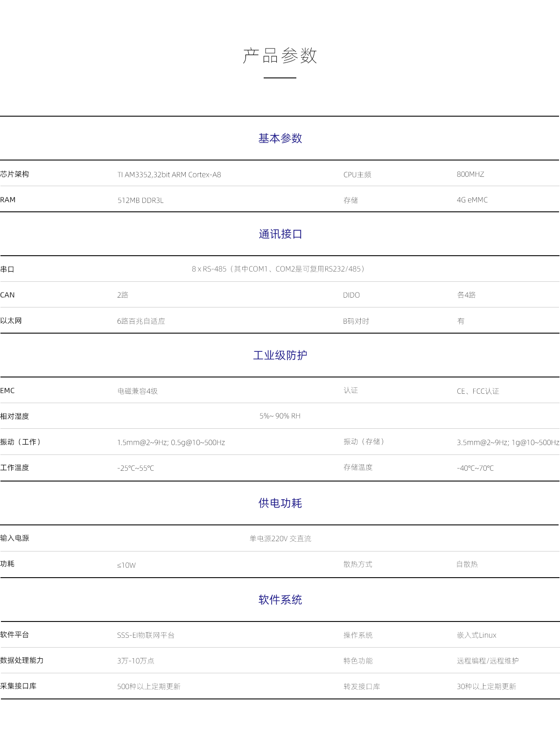Click the TI AM3352 chip description text
Screen dimensions: 560x747
click(x=169, y=175)
